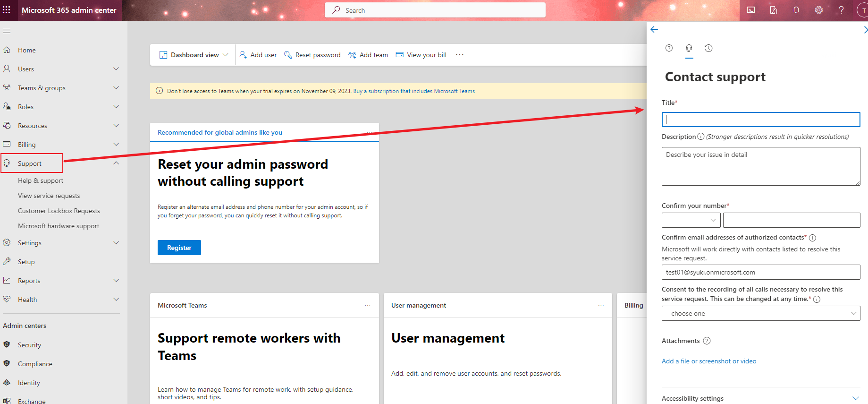
Task: Click Exchange admin center
Action: click(32, 401)
